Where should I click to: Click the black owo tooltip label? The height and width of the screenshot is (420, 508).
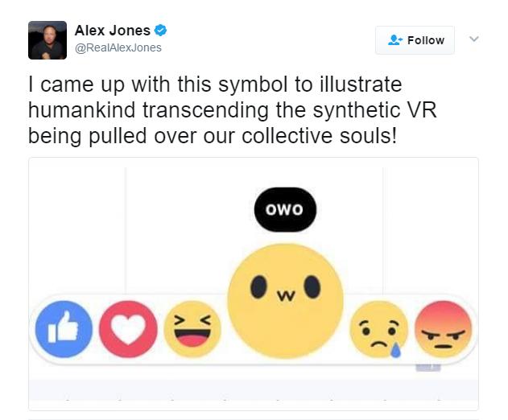pyautogui.click(x=285, y=209)
